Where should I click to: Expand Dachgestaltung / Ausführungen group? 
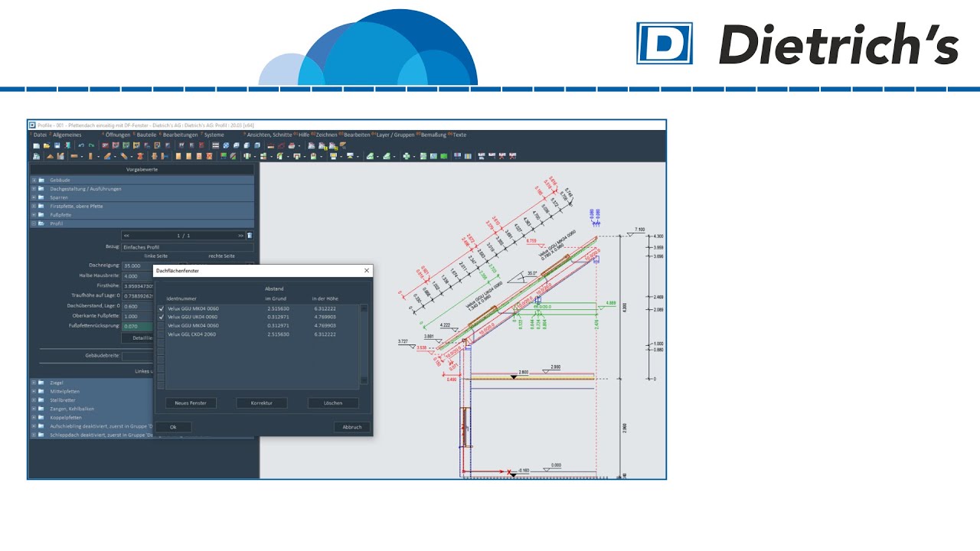[x=34, y=188]
